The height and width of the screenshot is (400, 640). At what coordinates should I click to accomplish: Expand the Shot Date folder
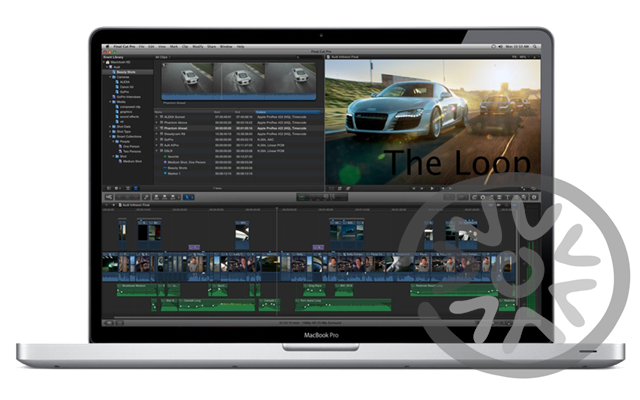point(110,127)
